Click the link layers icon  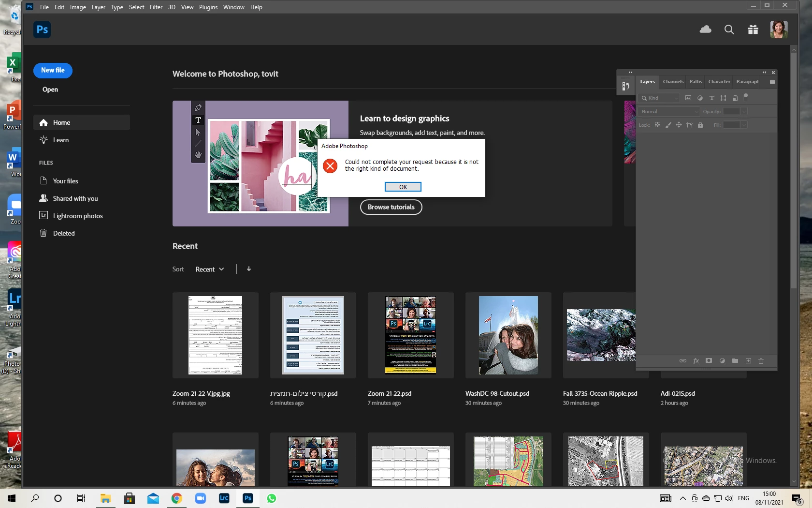coord(683,361)
